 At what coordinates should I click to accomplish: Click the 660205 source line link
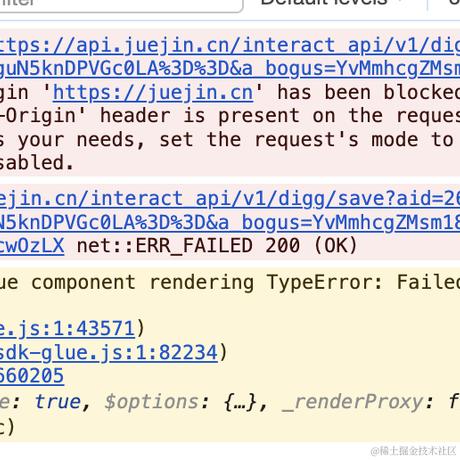pos(32,376)
